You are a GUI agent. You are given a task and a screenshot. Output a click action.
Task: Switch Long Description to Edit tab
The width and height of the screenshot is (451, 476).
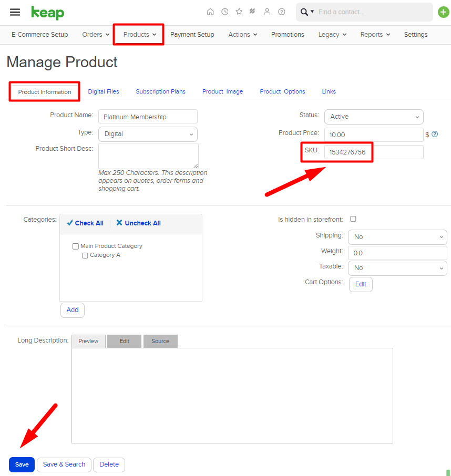[x=124, y=341]
